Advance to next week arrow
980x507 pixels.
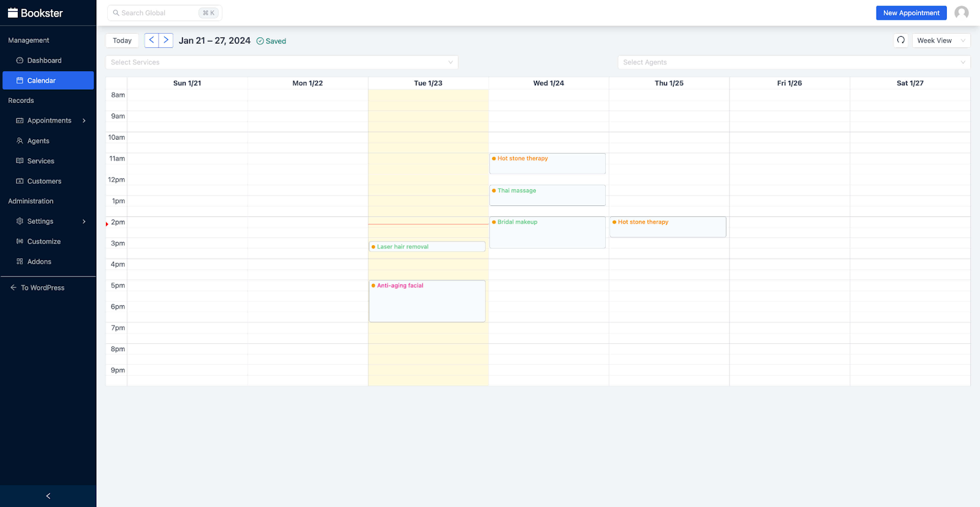(x=166, y=40)
